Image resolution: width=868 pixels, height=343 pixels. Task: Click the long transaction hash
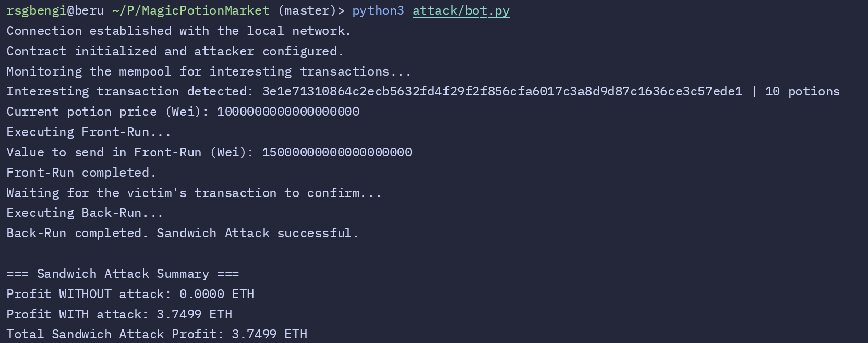point(502,92)
